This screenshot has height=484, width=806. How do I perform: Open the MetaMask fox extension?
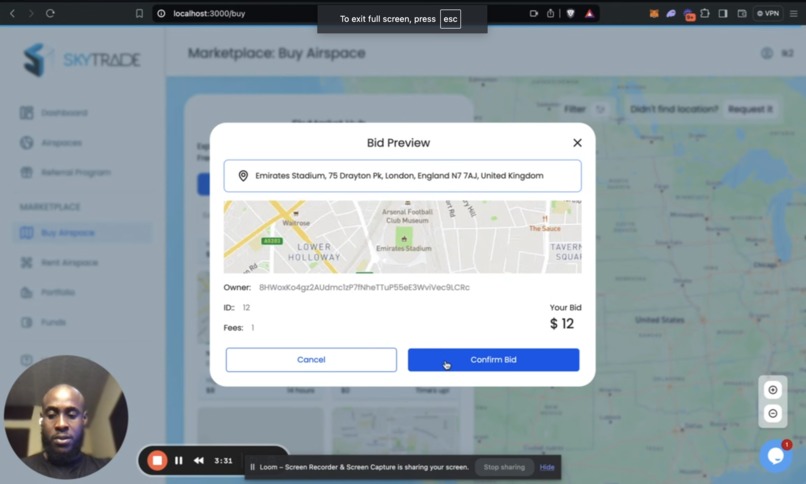(x=654, y=13)
